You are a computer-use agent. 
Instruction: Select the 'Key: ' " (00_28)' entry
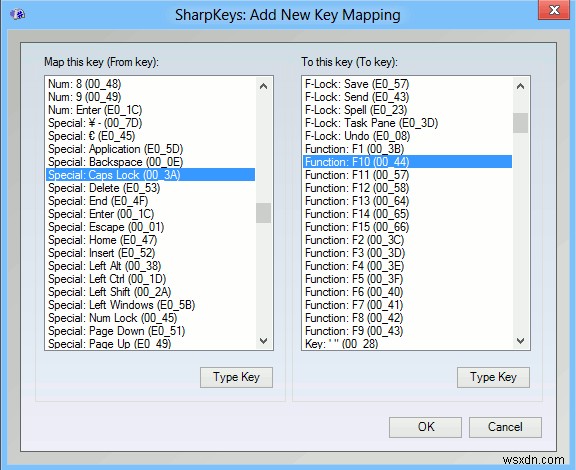(407, 343)
